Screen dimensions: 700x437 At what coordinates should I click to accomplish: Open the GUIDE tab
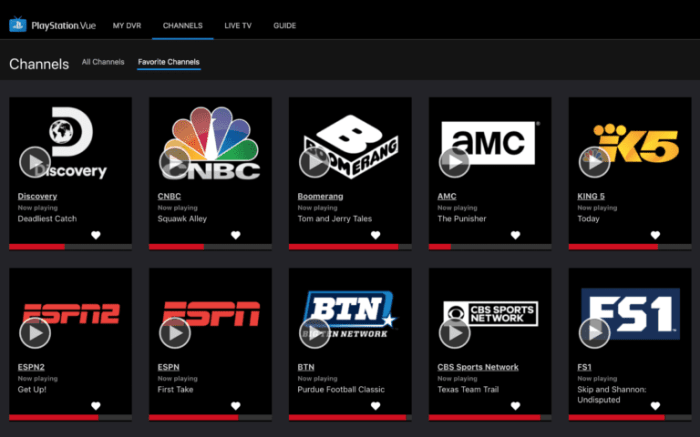click(284, 25)
